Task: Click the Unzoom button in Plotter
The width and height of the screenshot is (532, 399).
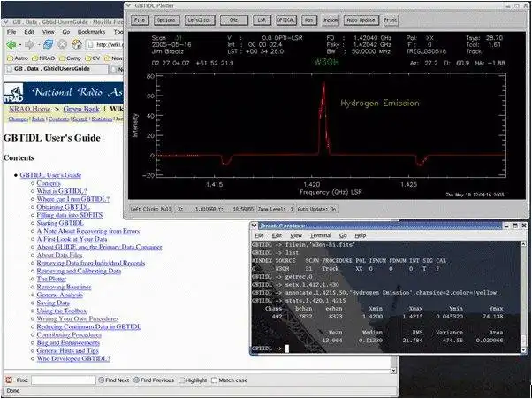Action: coord(330,20)
